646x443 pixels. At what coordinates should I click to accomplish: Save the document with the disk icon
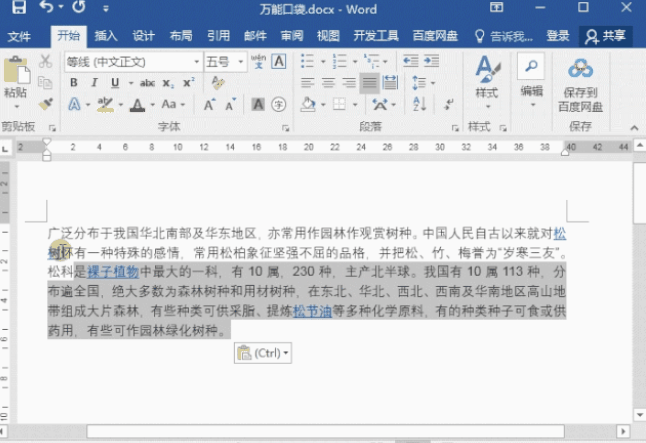pos(19,7)
